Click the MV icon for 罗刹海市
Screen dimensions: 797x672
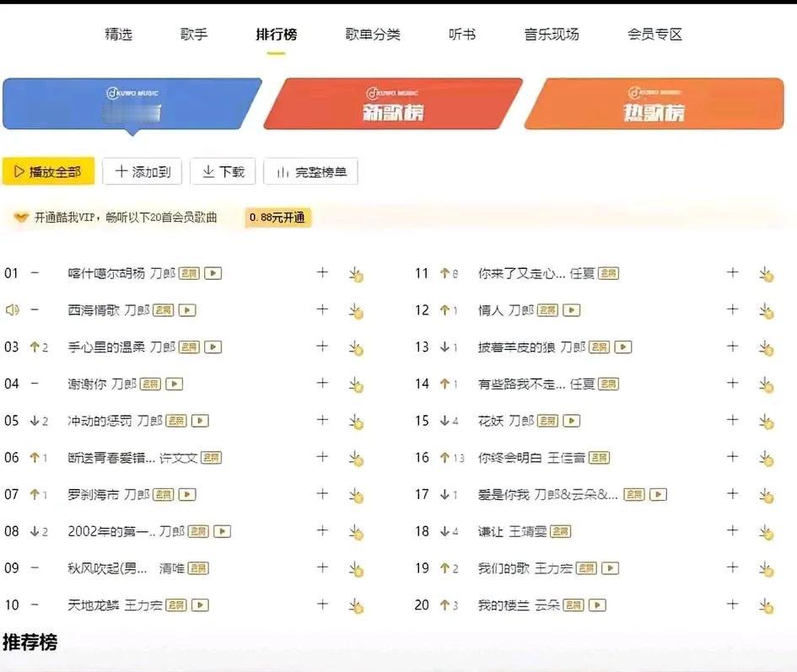coord(187,495)
